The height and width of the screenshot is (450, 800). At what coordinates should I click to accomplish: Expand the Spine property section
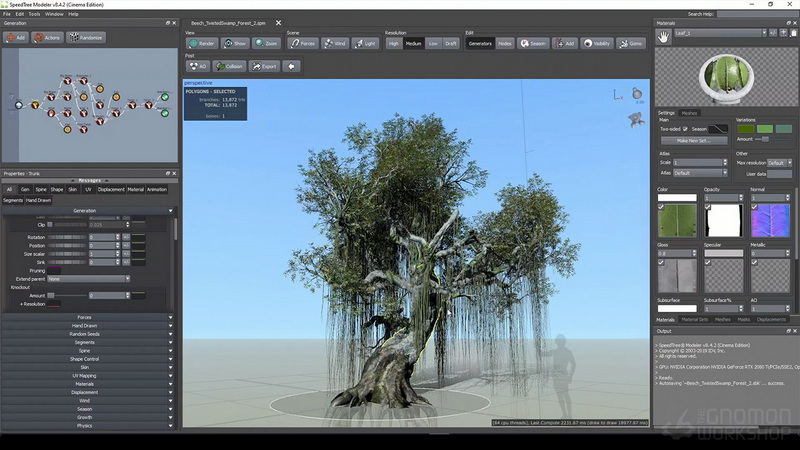click(88, 351)
